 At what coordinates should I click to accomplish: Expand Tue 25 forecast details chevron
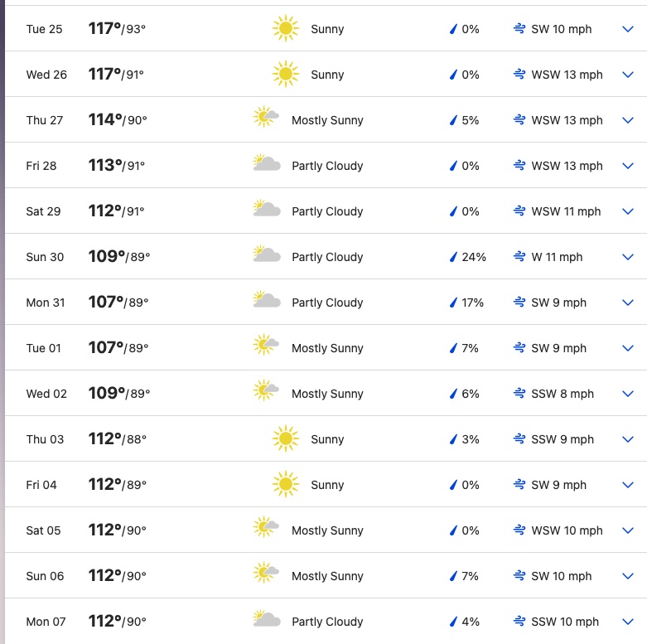tap(627, 29)
